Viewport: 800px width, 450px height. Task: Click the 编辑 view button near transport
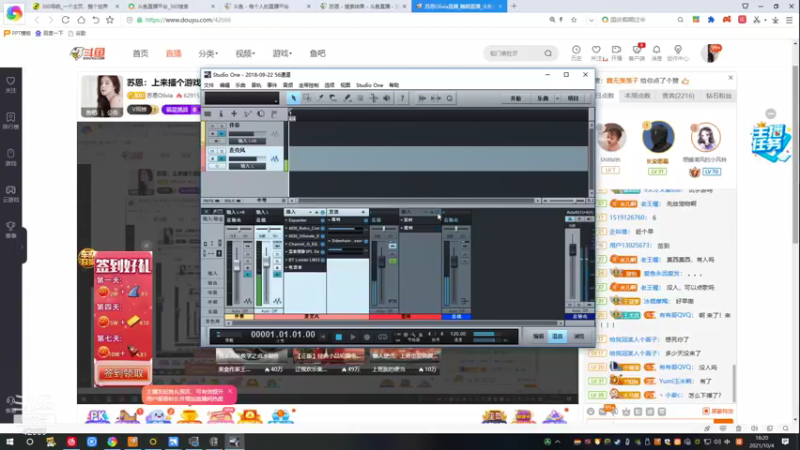538,337
